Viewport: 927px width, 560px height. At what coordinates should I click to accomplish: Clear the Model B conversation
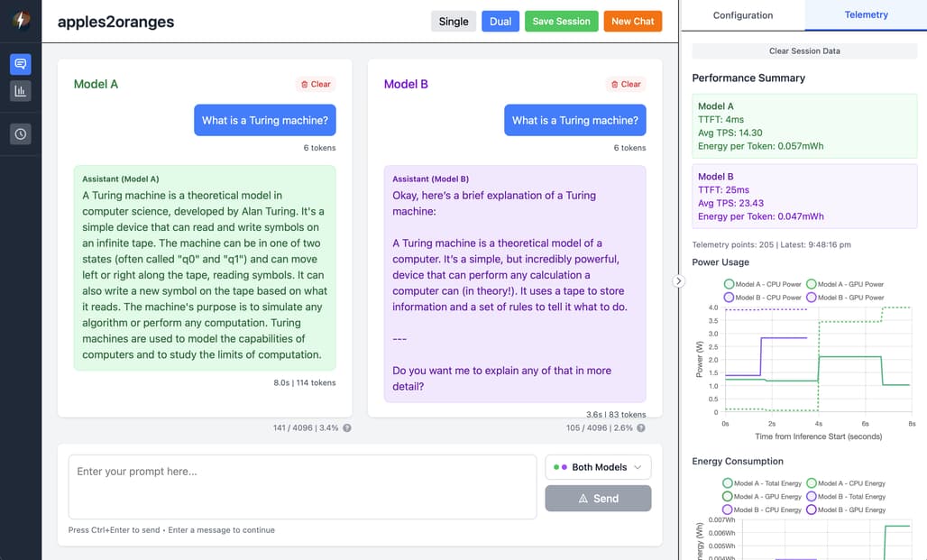[626, 84]
